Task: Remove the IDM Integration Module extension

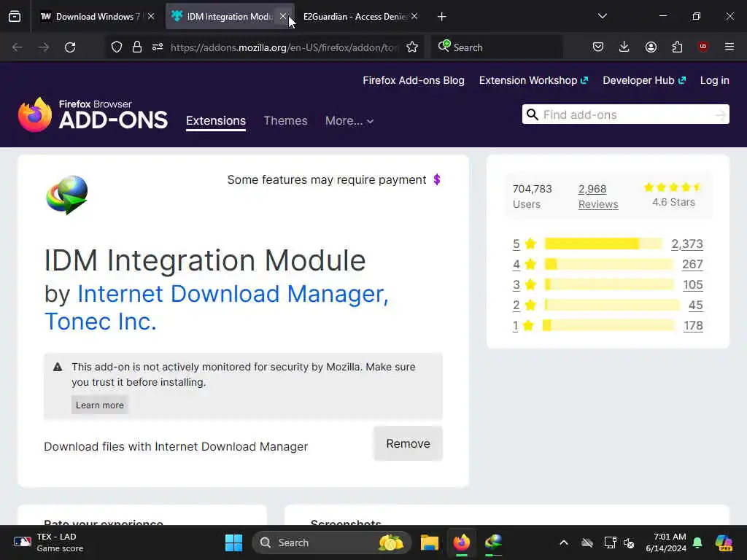Action: coord(409,444)
